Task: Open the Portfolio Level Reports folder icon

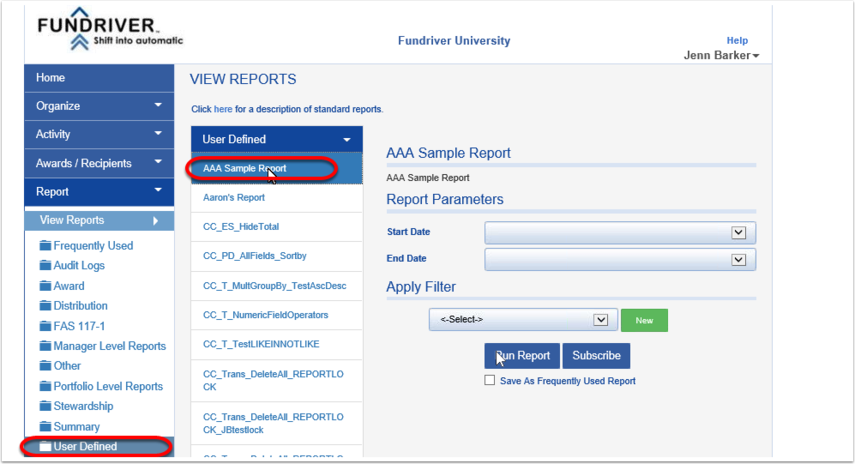Action: pyautogui.click(x=45, y=386)
